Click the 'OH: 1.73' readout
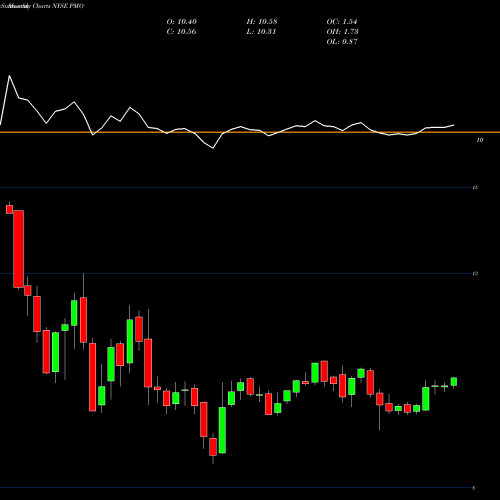Viewport: 500px width, 500px height. point(342,32)
